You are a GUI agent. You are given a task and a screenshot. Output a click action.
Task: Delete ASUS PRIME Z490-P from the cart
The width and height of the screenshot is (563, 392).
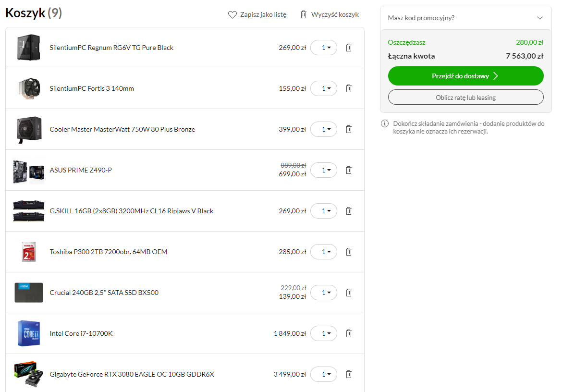[x=348, y=170]
